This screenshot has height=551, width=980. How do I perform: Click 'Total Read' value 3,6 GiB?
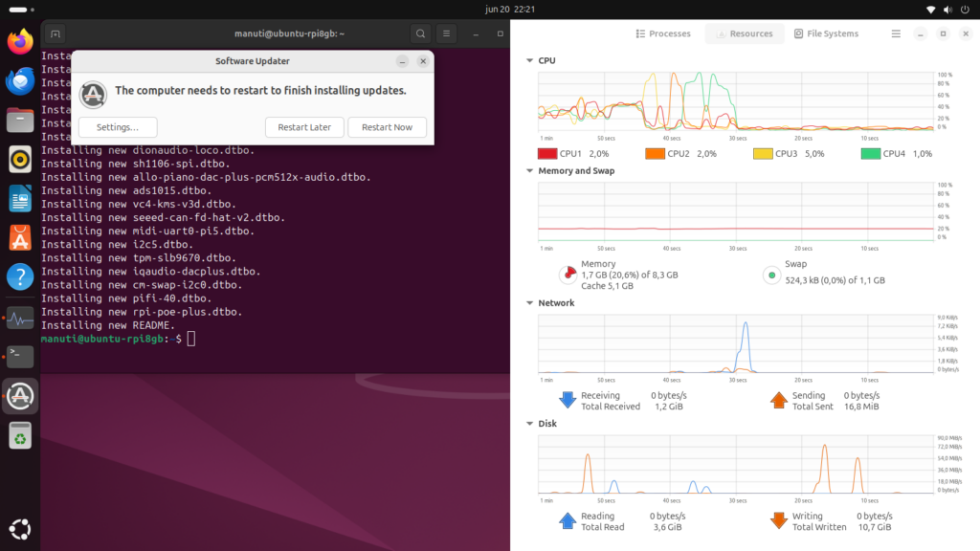tap(667, 527)
